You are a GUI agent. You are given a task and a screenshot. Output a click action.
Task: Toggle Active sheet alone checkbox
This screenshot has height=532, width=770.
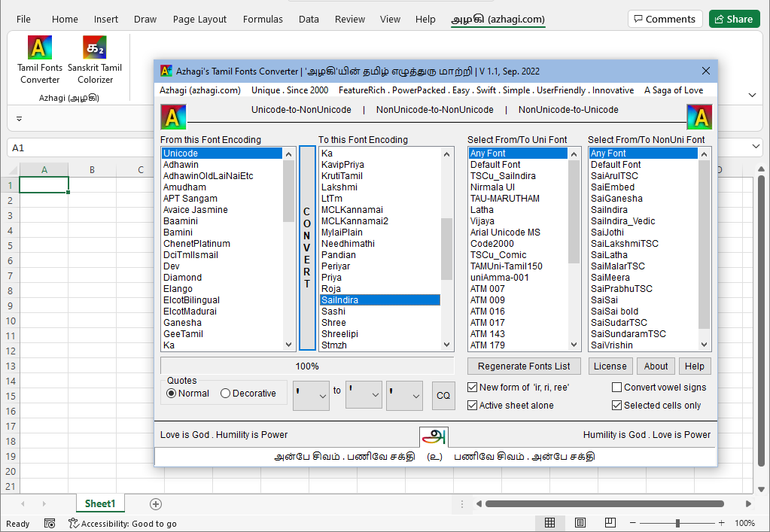pyautogui.click(x=473, y=406)
